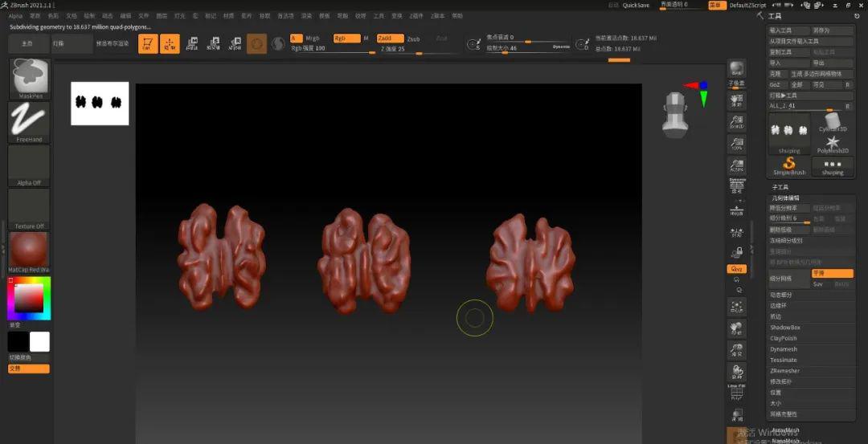Screen dimensions: 868x444
Task: Toggle the M material channel button
Action: [366, 39]
